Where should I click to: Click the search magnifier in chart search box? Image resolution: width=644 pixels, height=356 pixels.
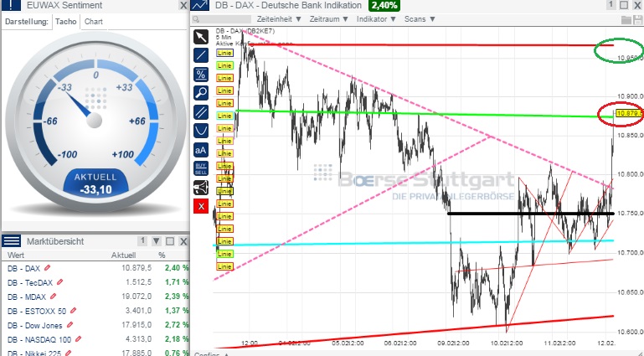196,19
